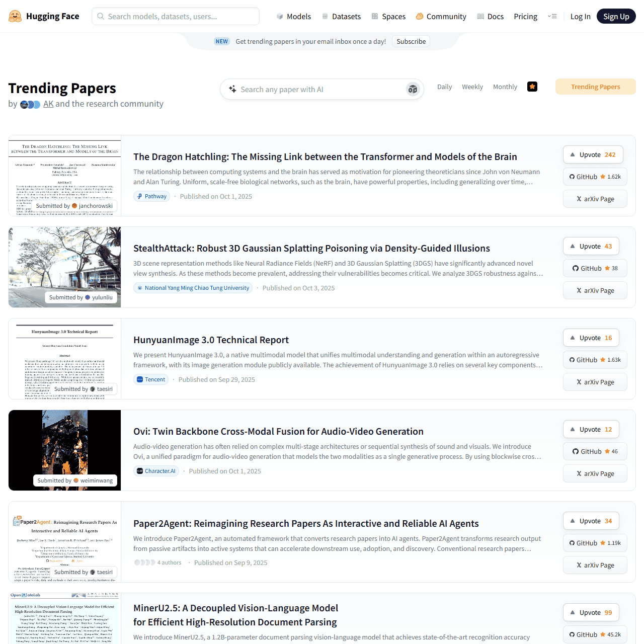Open StealthAttack paper thumbnail image
The image size is (644, 644).
coord(64,262)
